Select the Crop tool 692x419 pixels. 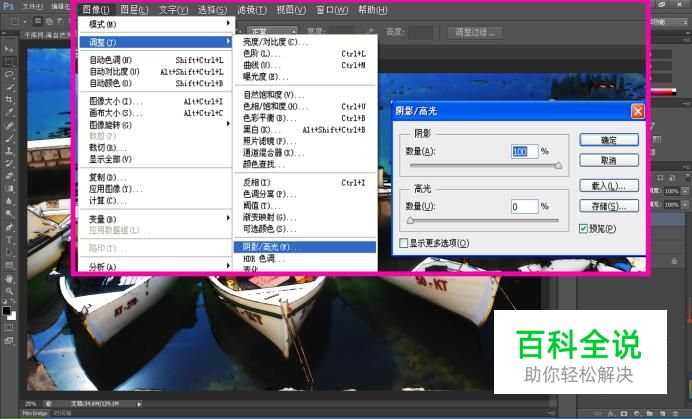[x=9, y=100]
